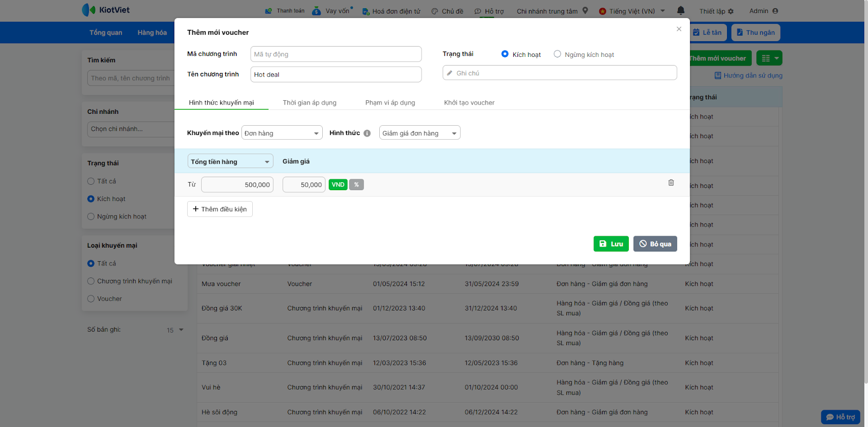The image size is (868, 427).
Task: Close the Thêm mới voucher dialog
Action: [679, 29]
